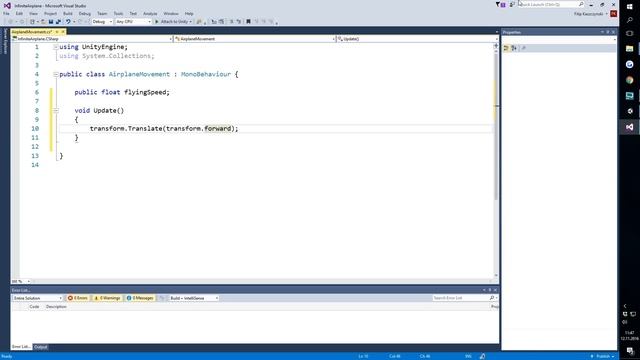Open the Action Center notifications icon

click(630, 351)
